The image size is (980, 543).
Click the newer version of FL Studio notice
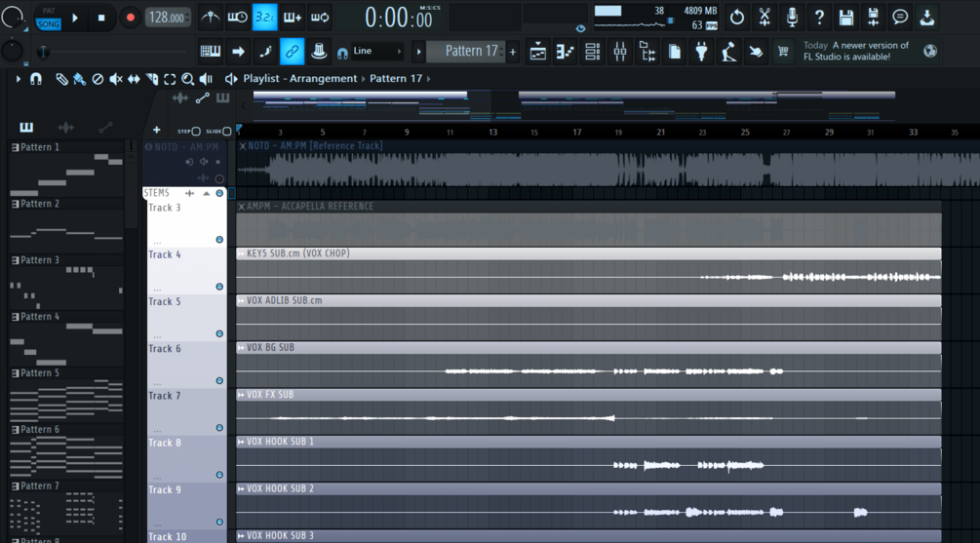[x=856, y=52]
